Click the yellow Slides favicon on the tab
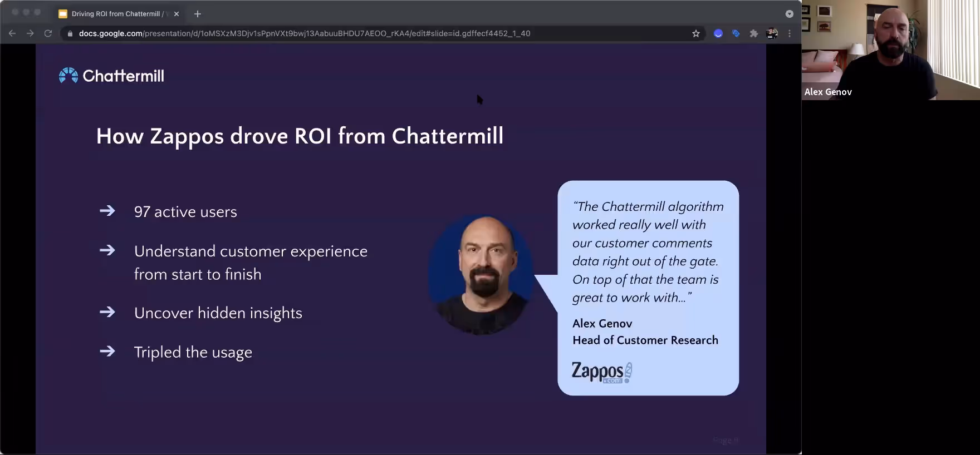Screen dimensions: 980x455 63,14
